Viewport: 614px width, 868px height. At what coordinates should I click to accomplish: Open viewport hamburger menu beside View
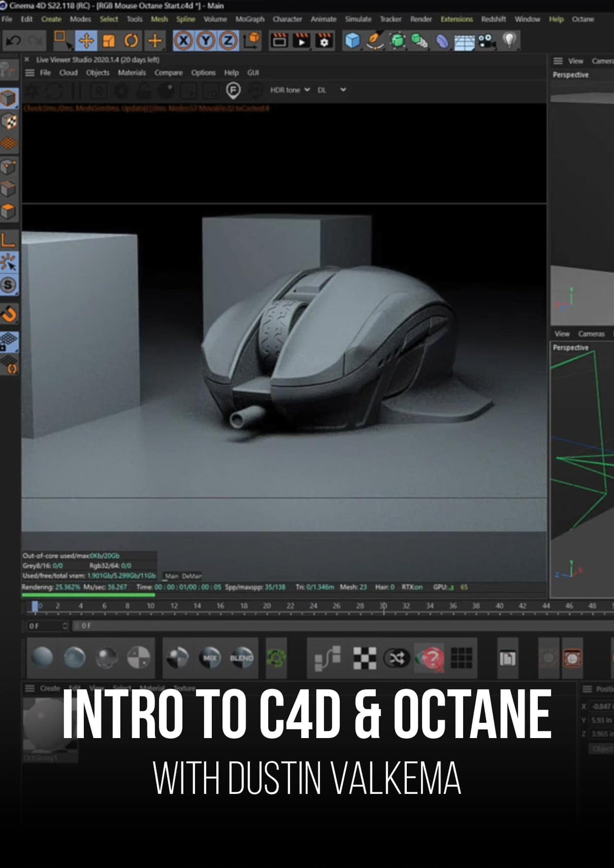click(558, 61)
